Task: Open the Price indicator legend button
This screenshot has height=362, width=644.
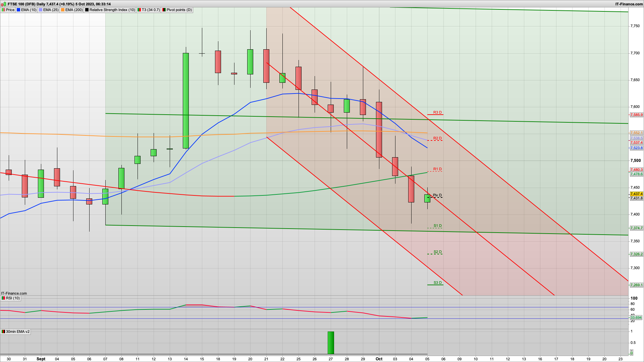Action: coord(8,10)
